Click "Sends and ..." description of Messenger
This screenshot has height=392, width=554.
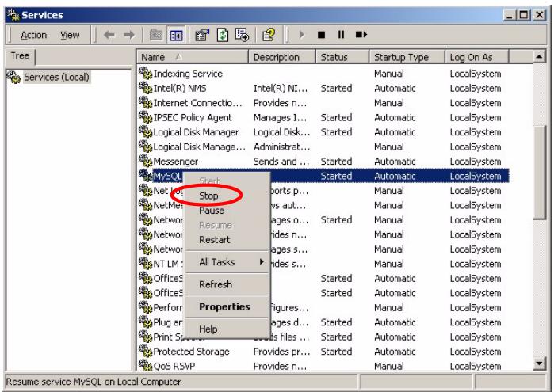pos(281,162)
